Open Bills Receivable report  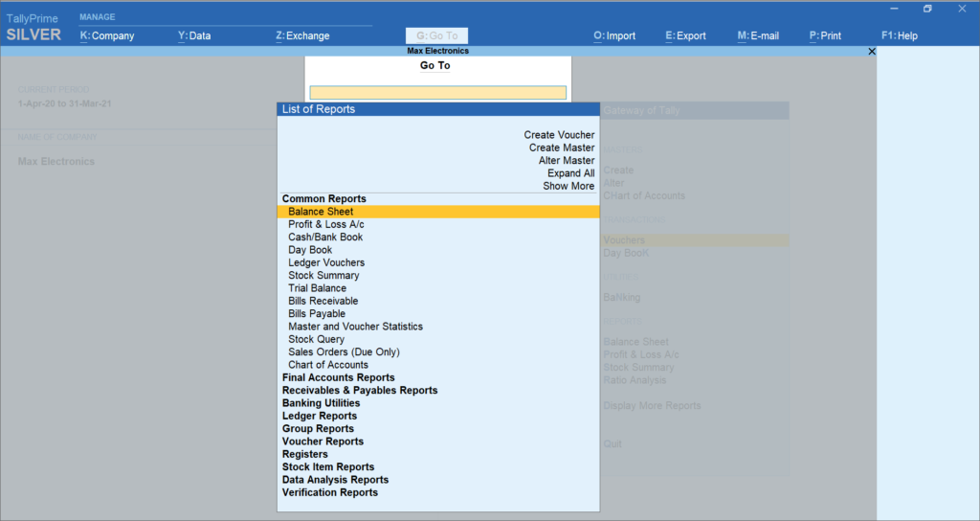click(323, 301)
